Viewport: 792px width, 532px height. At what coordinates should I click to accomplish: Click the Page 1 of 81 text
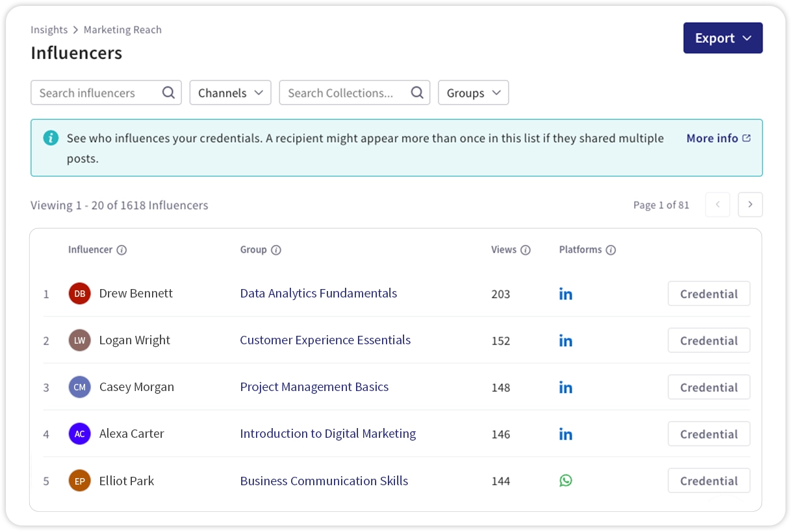coord(661,205)
